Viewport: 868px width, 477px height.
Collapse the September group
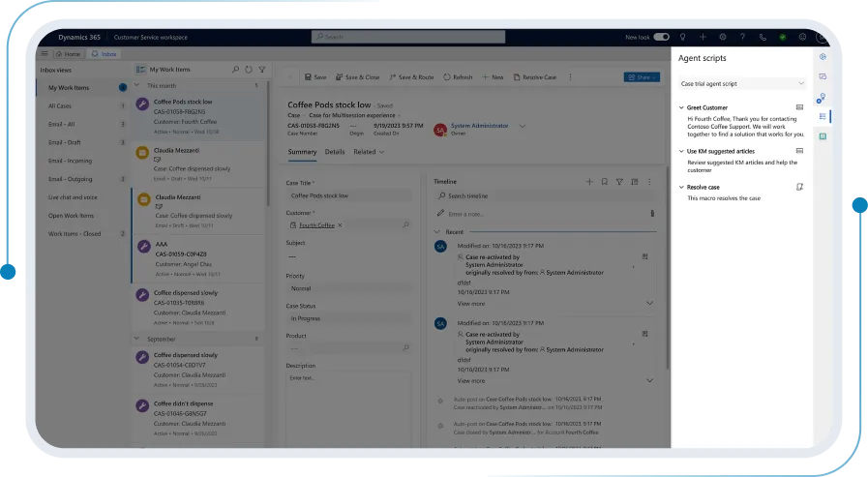136,338
